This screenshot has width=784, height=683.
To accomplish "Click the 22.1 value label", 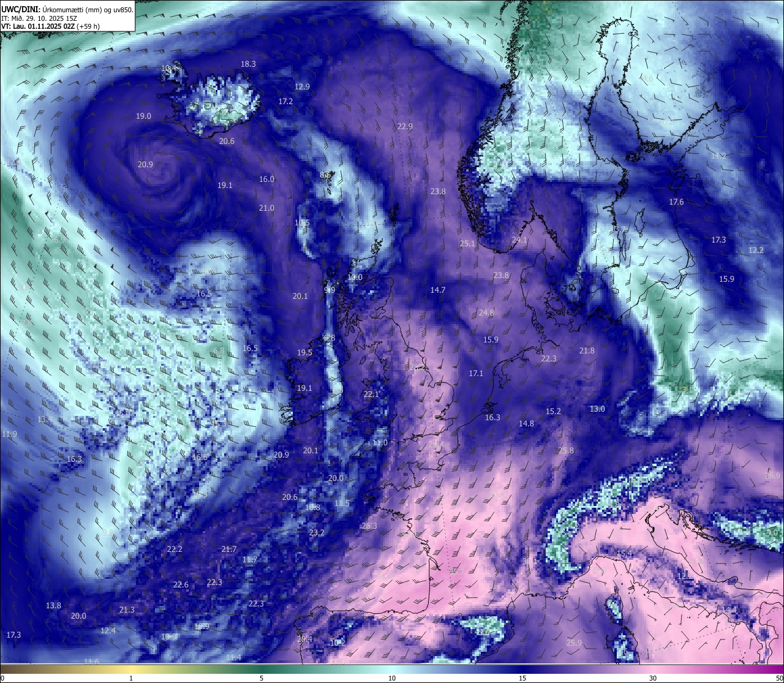I will (x=371, y=394).
